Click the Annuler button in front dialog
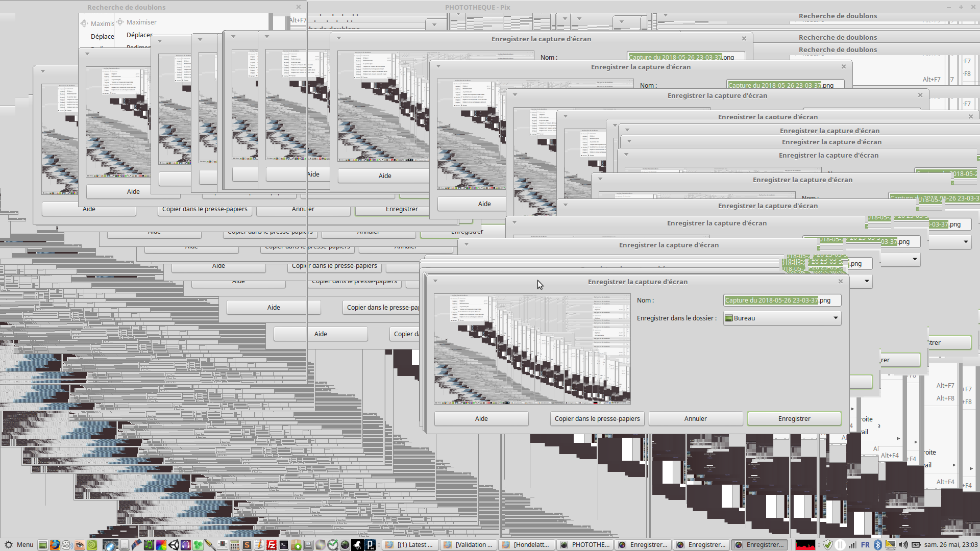The height and width of the screenshot is (551, 980). tap(695, 418)
